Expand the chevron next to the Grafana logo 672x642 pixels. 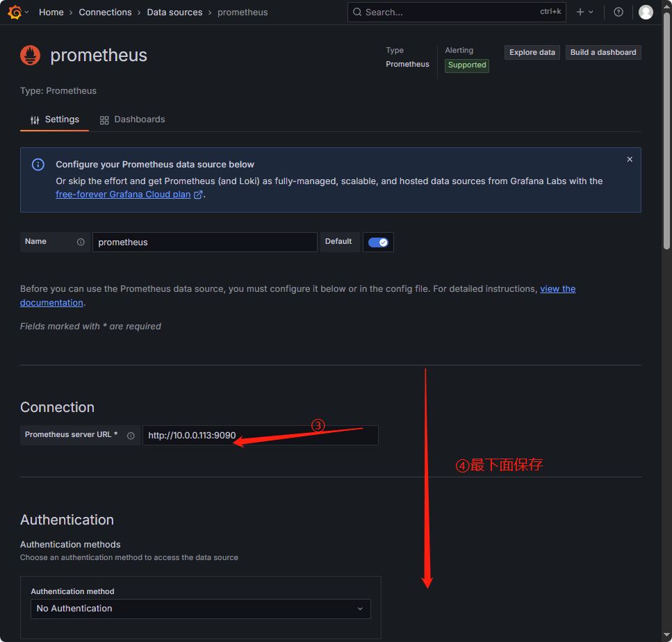click(26, 12)
